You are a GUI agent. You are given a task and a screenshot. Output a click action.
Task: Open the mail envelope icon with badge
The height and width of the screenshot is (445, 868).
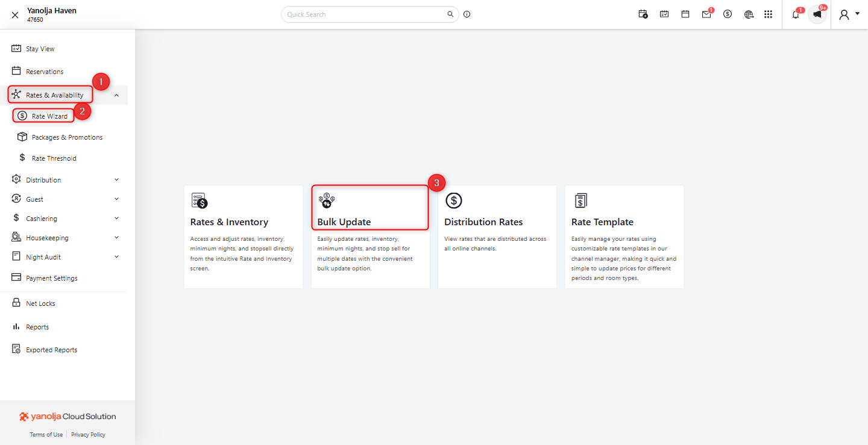tap(707, 14)
